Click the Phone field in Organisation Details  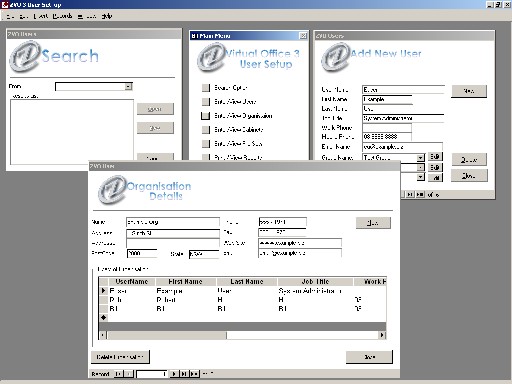point(282,222)
